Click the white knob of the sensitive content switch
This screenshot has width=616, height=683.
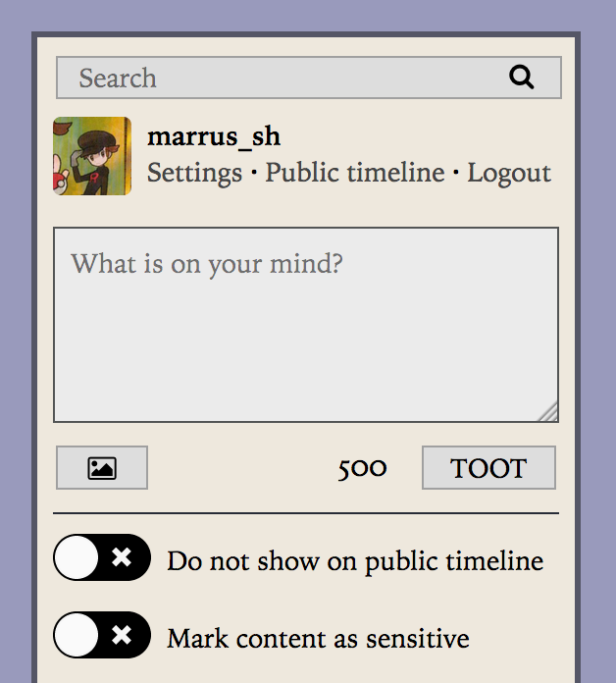(77, 635)
